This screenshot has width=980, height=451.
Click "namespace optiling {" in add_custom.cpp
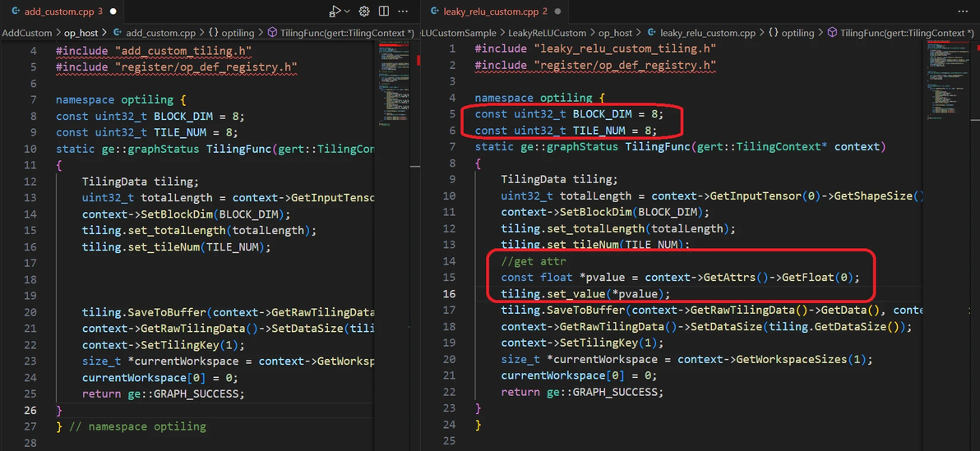121,99
